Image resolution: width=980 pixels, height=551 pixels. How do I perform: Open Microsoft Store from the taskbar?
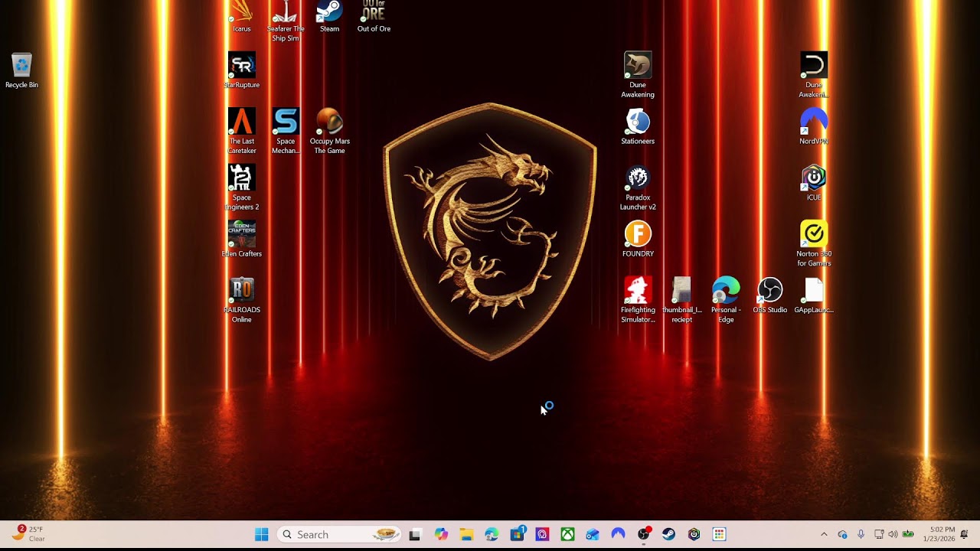518,534
